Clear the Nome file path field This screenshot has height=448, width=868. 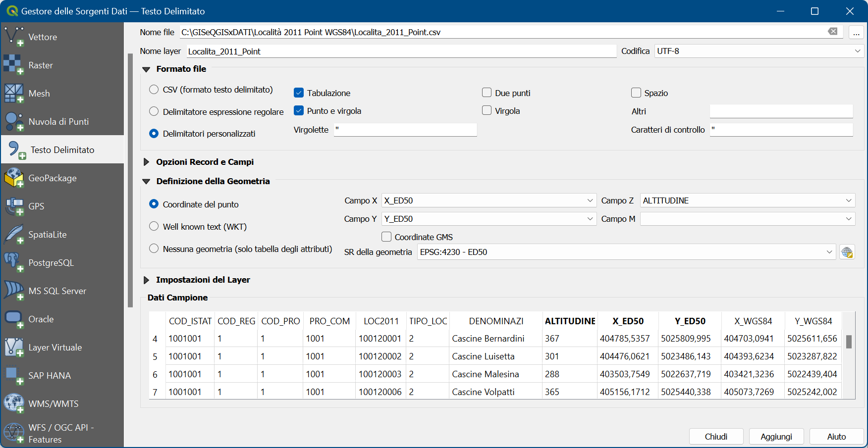(x=833, y=32)
